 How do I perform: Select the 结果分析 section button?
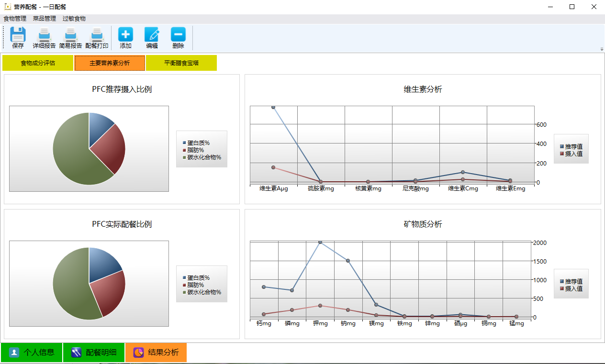point(156,353)
